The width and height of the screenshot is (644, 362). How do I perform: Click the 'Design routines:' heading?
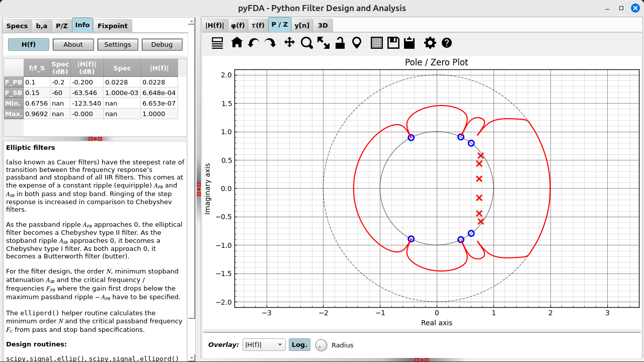point(36,344)
